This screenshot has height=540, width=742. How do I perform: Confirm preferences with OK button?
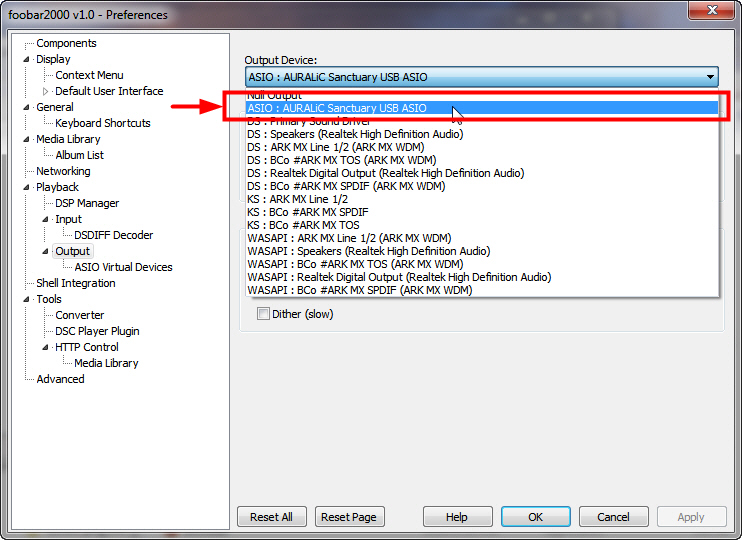click(536, 517)
